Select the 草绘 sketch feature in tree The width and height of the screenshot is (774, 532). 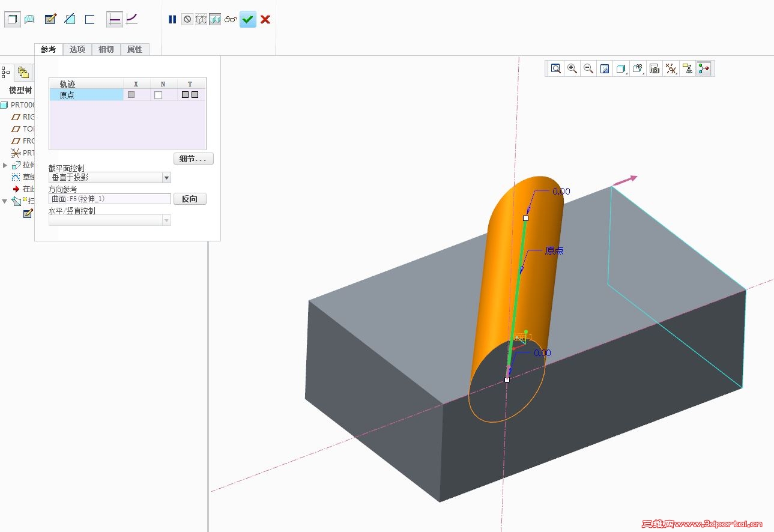[24, 177]
